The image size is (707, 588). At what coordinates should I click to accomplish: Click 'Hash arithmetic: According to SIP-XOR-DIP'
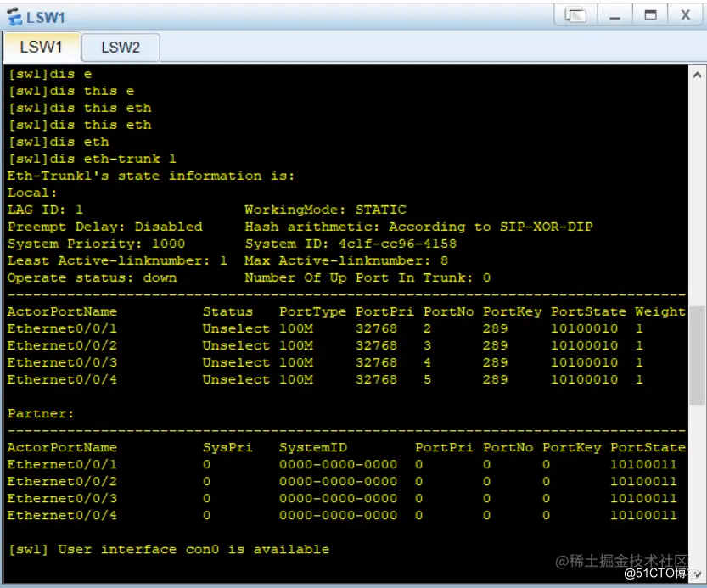[x=418, y=227]
